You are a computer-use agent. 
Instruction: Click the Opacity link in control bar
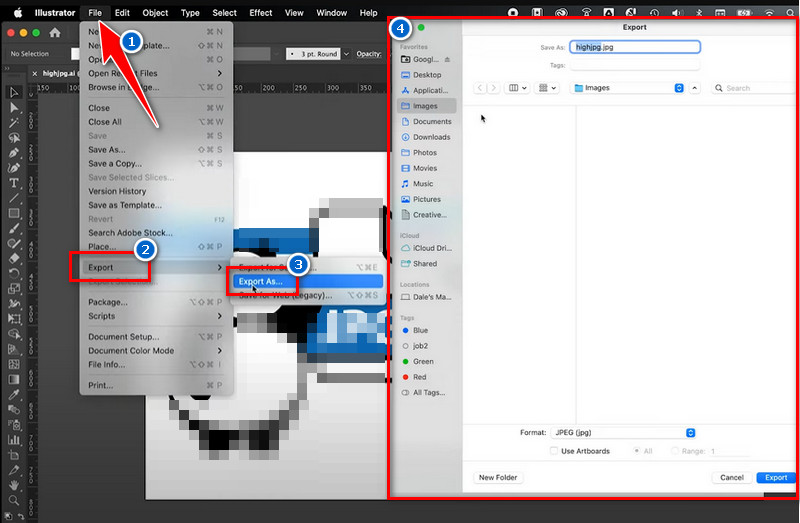[x=369, y=54]
